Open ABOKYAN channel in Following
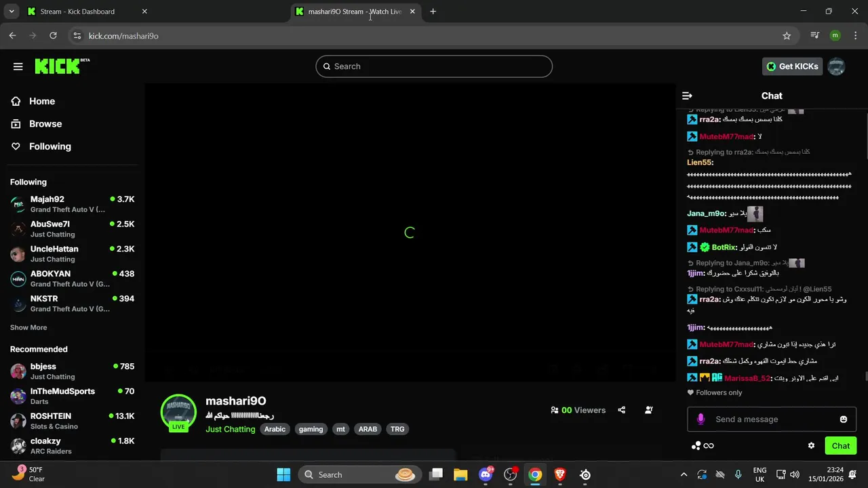Screen dimensions: 868x488 (x=72, y=279)
